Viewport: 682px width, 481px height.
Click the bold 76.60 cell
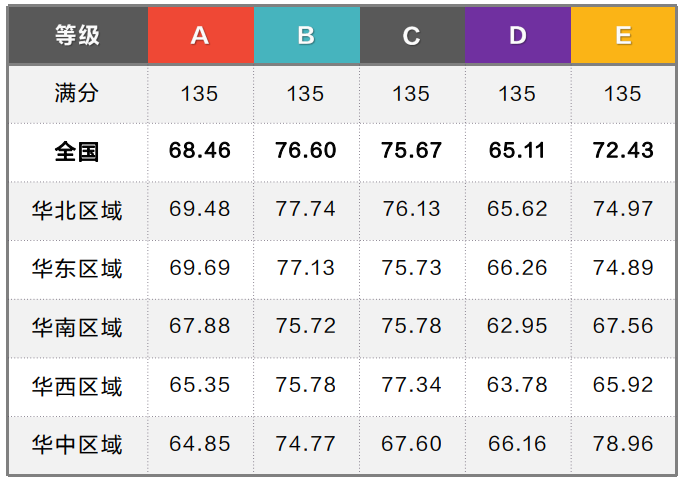pyautogui.click(x=306, y=151)
